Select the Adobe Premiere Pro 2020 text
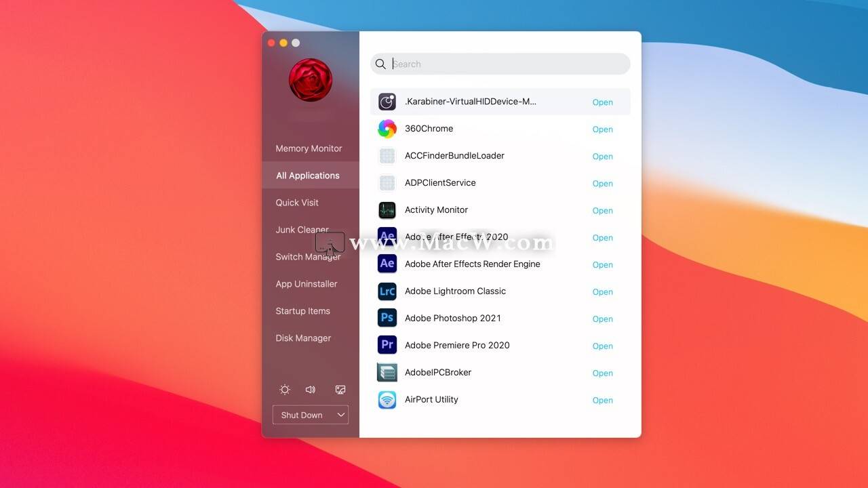 coord(457,346)
